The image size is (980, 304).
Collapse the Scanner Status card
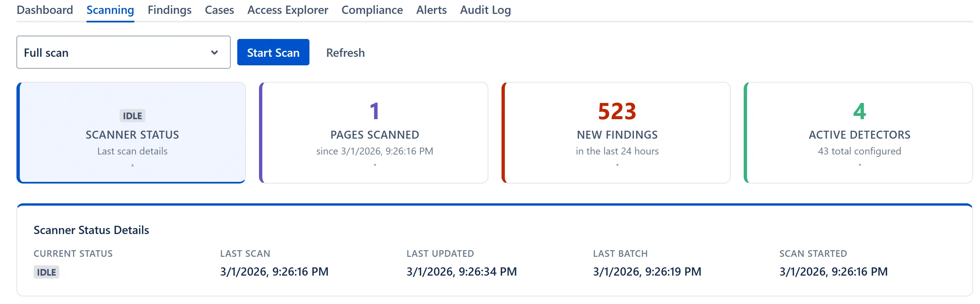pyautogui.click(x=131, y=133)
